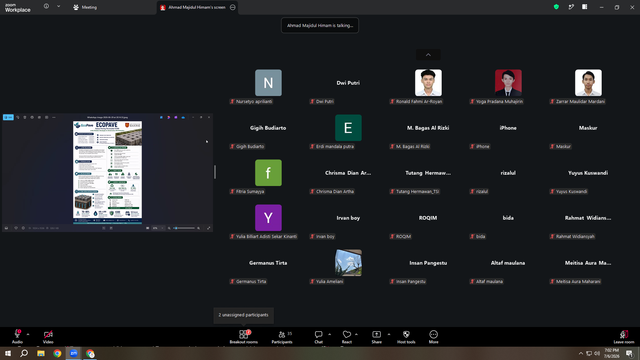Select the Chrisma Dian Artha tile
Image resolution: width=640 pixels, height=360 pixels.
(348, 173)
